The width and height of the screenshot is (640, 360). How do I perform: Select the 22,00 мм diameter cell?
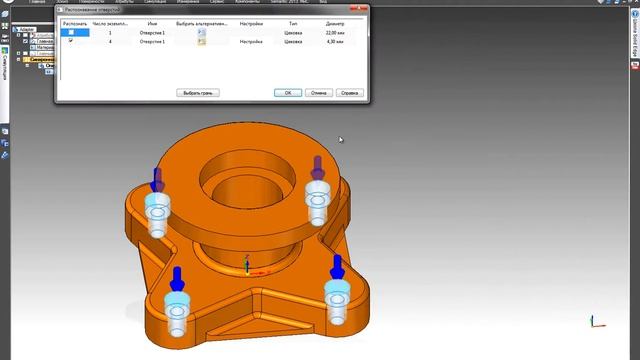pyautogui.click(x=335, y=33)
